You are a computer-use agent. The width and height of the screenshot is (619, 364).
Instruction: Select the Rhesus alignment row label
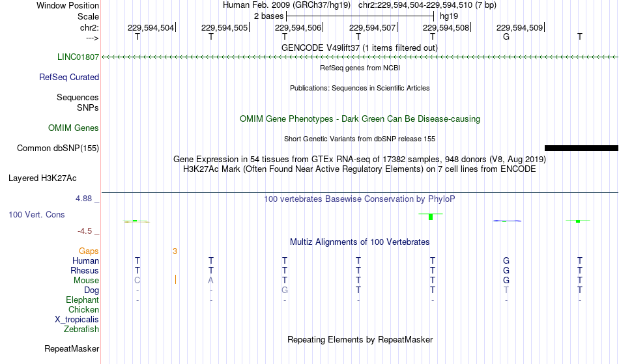pos(85,270)
